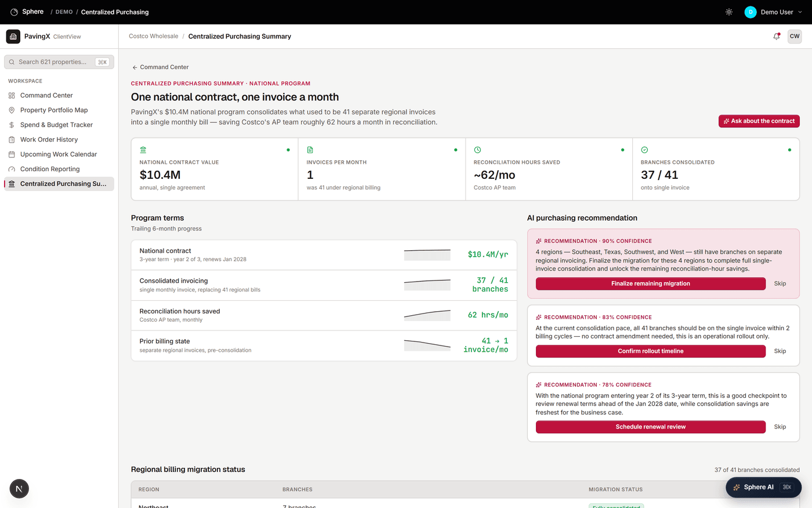The width and height of the screenshot is (812, 508).
Task: Toggle the light/dark theme sun icon
Action: tap(729, 12)
